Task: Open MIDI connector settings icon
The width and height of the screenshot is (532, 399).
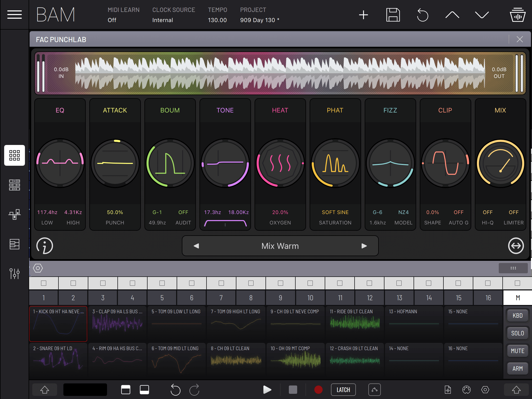Action: click(467, 390)
